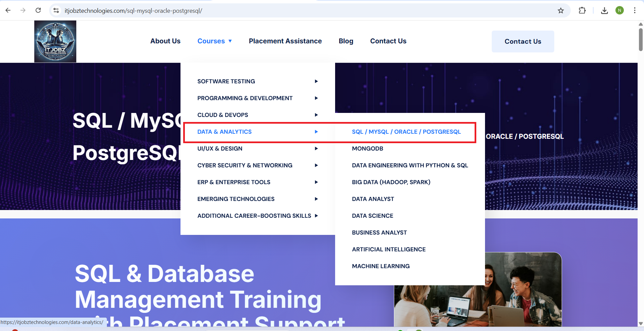Expand the Cloud & DevOps submenu arrow
This screenshot has width=644, height=331.
click(x=316, y=115)
